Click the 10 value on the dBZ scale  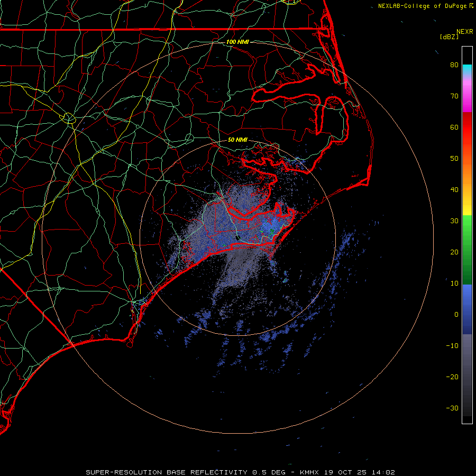point(454,283)
